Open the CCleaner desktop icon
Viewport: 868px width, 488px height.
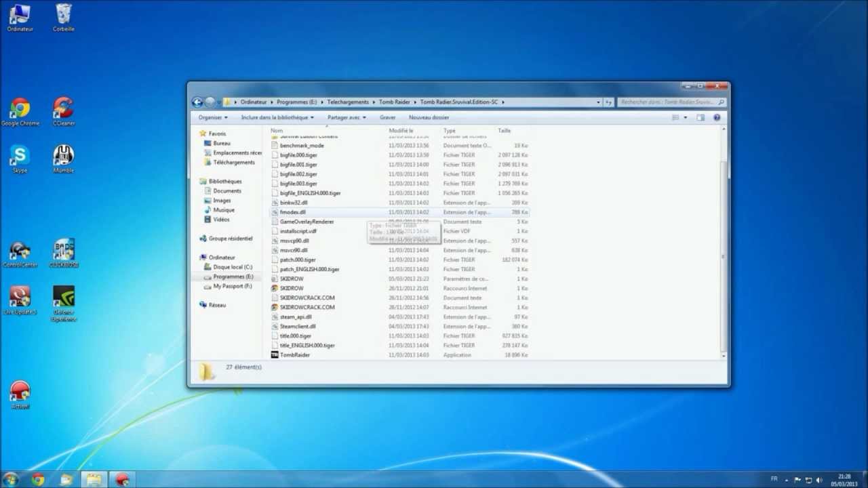(63, 112)
